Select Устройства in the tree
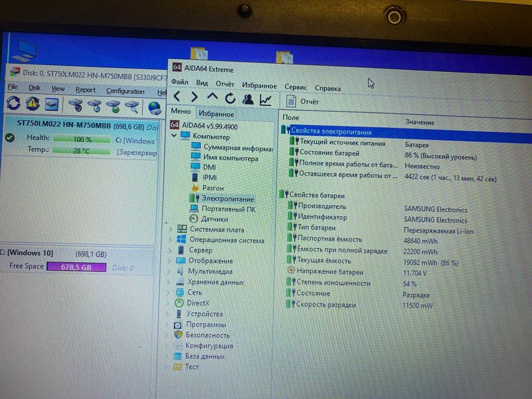The width and height of the screenshot is (532, 399). tap(198, 314)
